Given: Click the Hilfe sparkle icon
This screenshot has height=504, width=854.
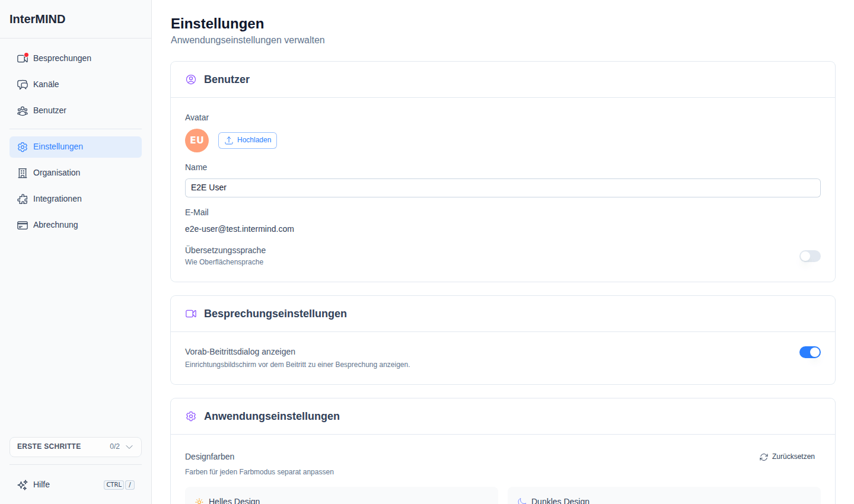Looking at the screenshot, I should 23,485.
